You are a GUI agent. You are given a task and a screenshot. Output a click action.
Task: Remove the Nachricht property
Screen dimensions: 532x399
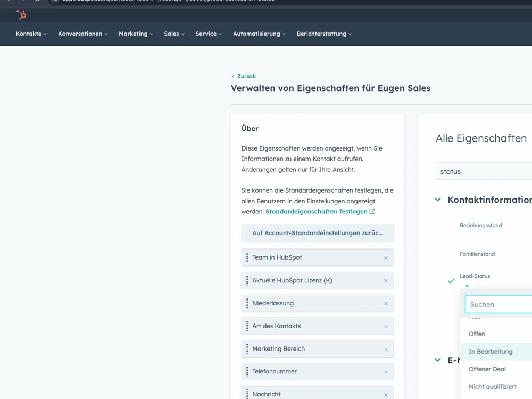(x=386, y=395)
